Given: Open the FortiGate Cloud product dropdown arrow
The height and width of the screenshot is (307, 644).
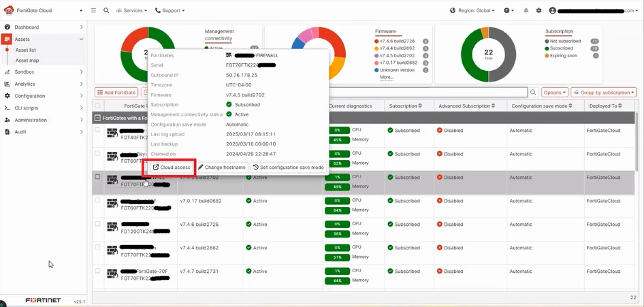Looking at the screenshot, I should [81, 11].
